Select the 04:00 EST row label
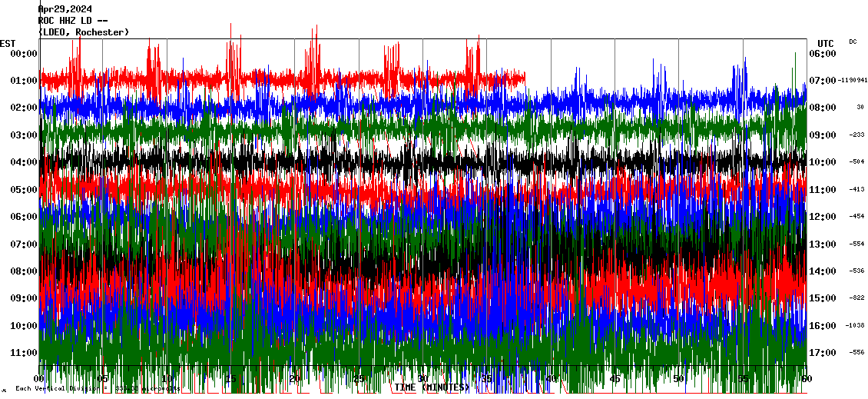 [24, 162]
